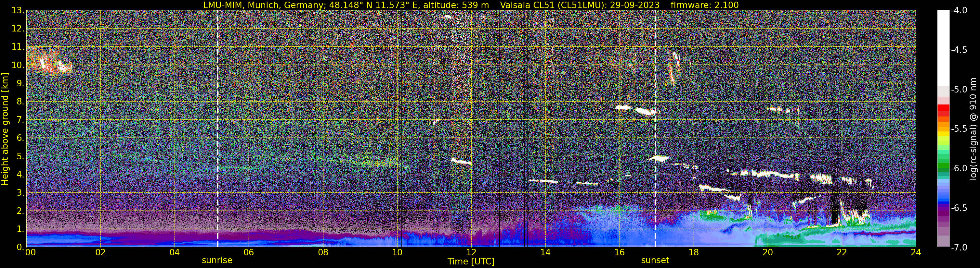Click the '02' time tick label
The height and width of the screenshot is (268, 980).
pos(100,252)
